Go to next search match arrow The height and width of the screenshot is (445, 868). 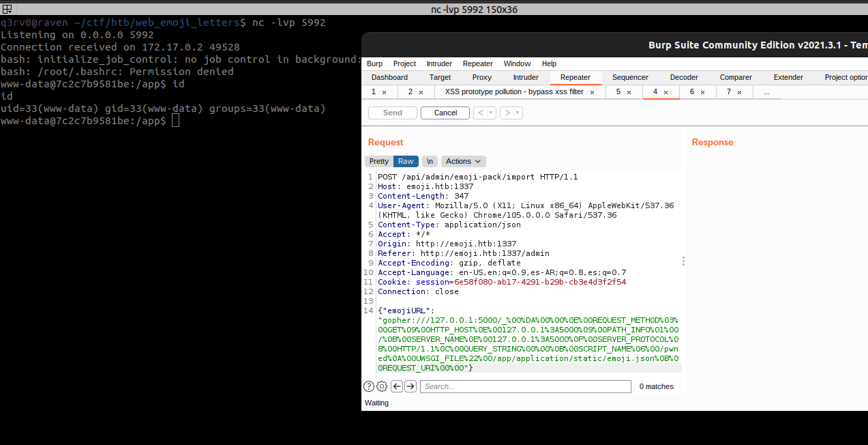pos(410,386)
